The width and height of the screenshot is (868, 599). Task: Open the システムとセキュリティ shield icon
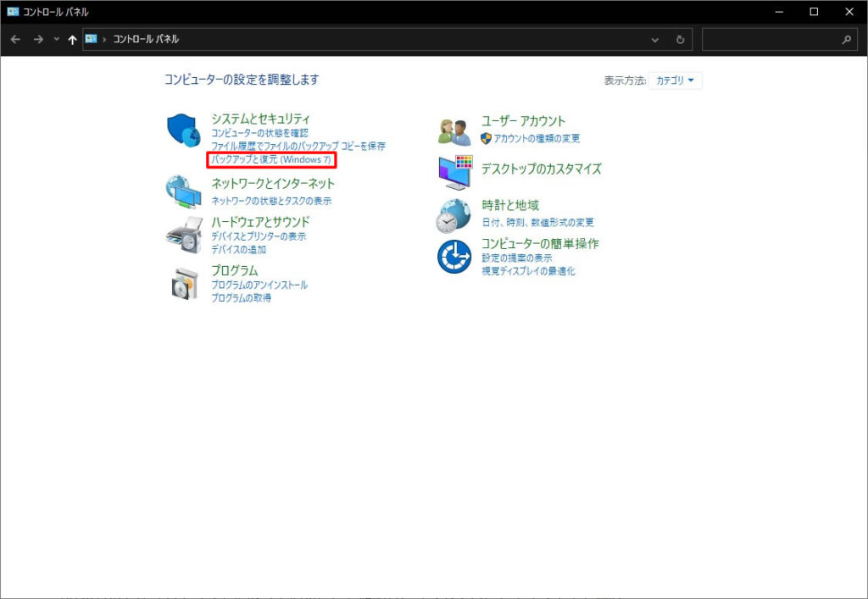tap(184, 130)
